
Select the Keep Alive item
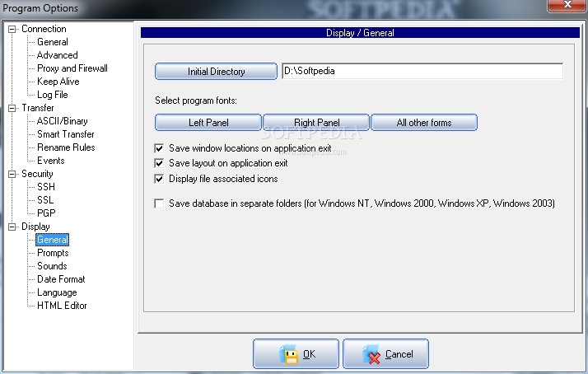coord(58,82)
